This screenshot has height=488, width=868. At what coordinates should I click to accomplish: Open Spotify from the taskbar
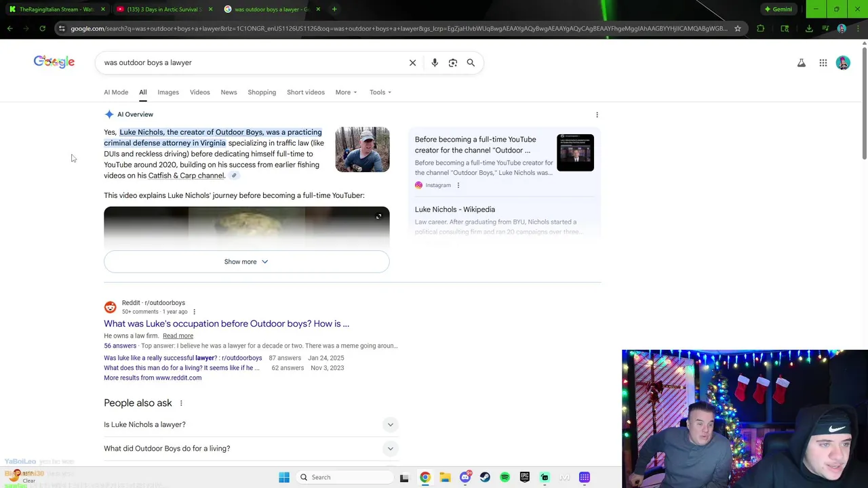coord(505,477)
